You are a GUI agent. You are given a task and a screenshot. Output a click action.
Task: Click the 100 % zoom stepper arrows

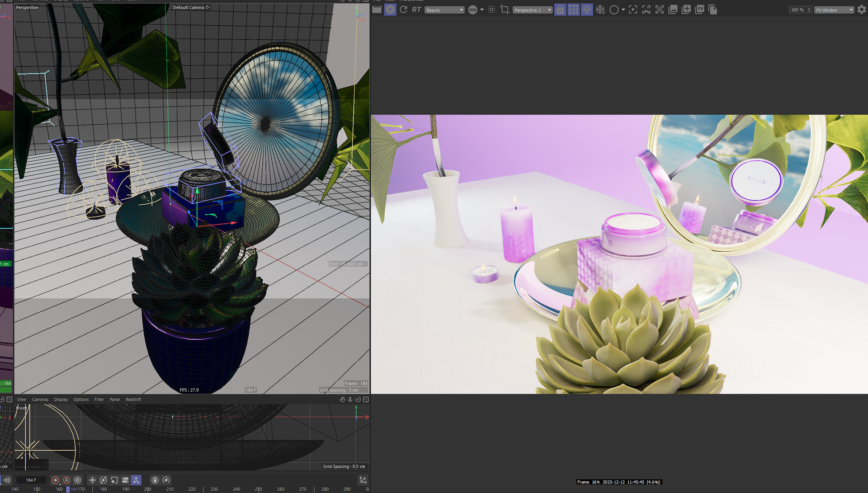click(x=809, y=10)
